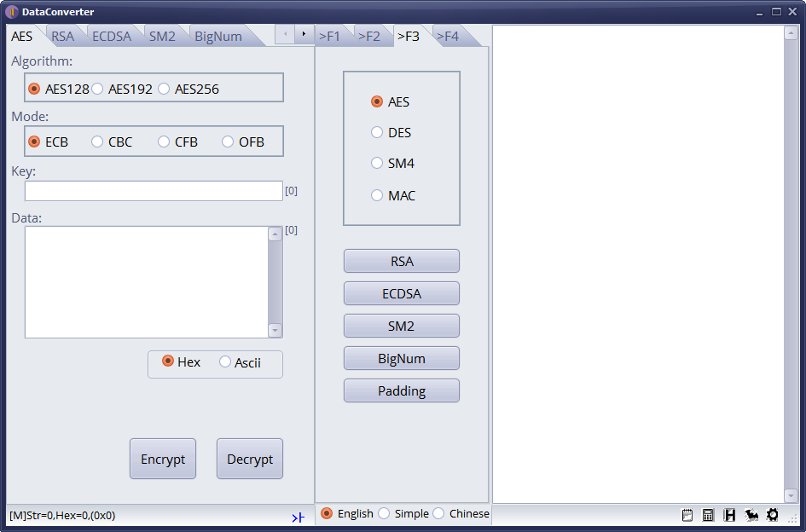Open the calculator tool icon
The width and height of the screenshot is (806, 532).
point(708,515)
